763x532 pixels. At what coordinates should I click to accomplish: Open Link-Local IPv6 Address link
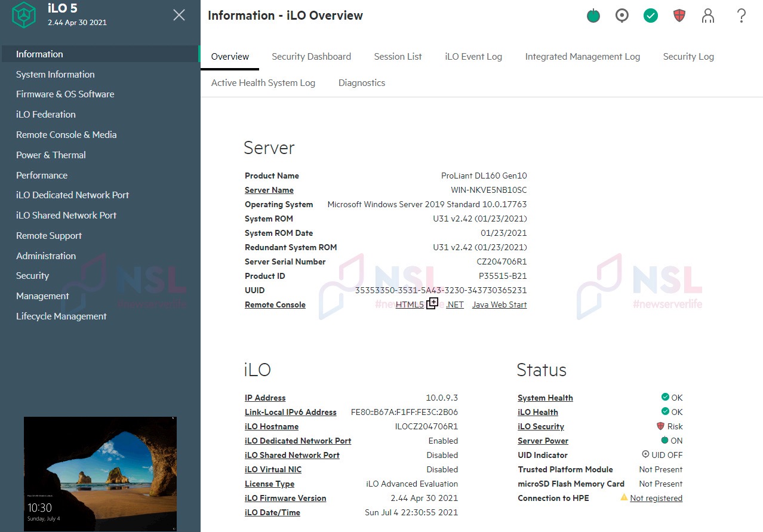291,412
